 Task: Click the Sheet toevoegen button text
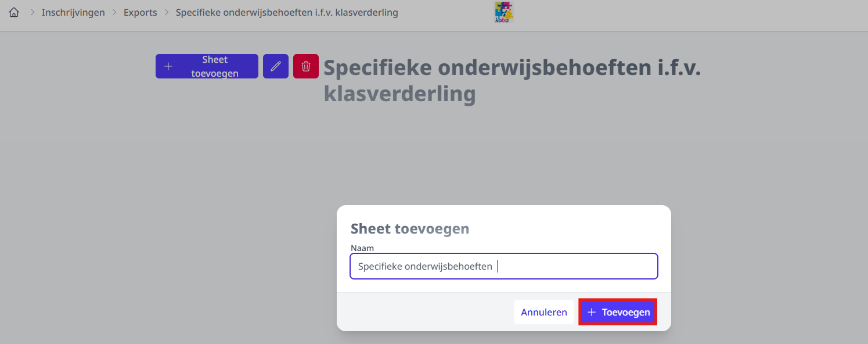pos(215,66)
